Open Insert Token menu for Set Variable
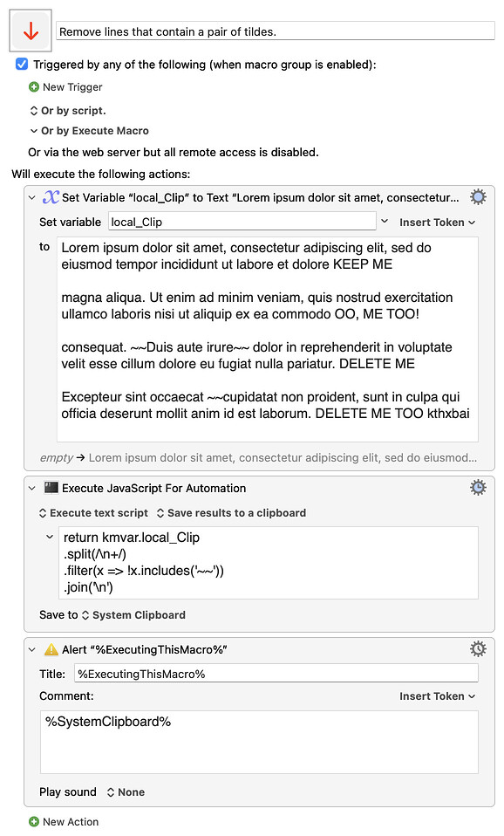The height and width of the screenshot is (836, 504). (x=438, y=223)
